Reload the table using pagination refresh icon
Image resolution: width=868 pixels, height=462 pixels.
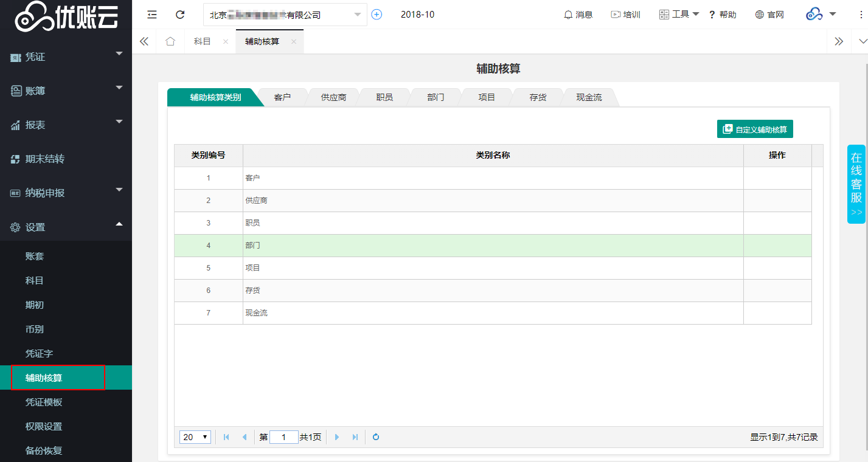coord(376,437)
